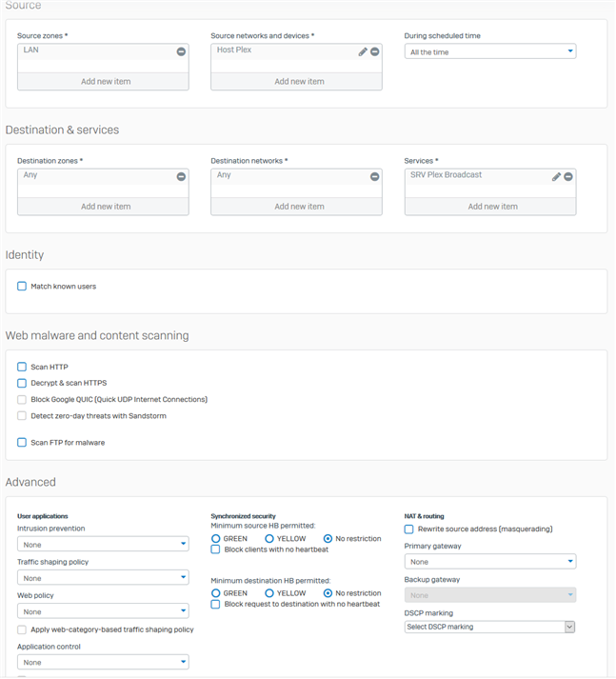Remove Any from Destination networks
This screenshot has height=679, width=616.
(x=375, y=176)
